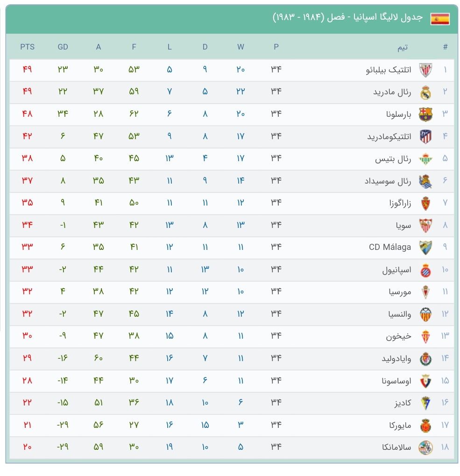Click the Spain flag in header
Screen dimensions: 460x476
pos(439,19)
